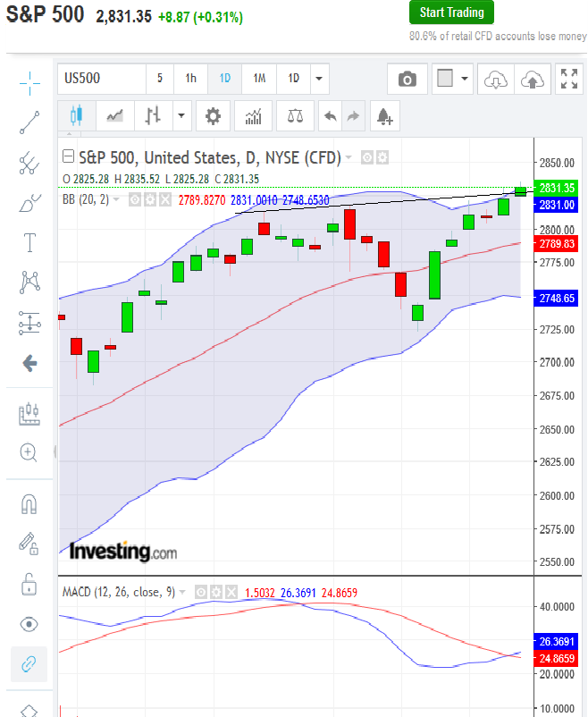Image resolution: width=588 pixels, height=717 pixels.
Task: Select area chart style
Action: tap(114, 115)
